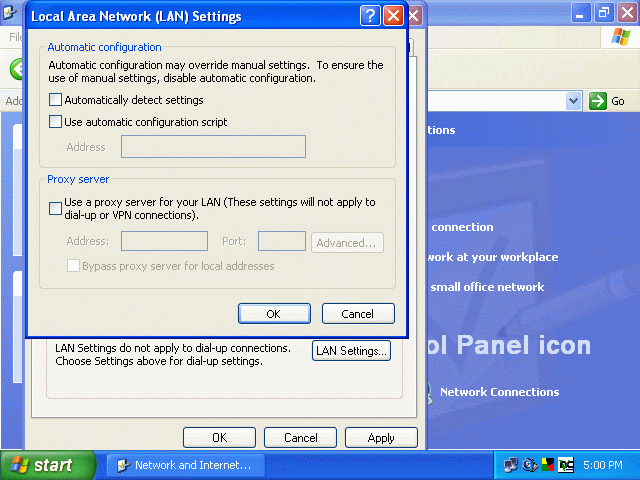Click the green Go arrow icon
Image resolution: width=640 pixels, height=480 pixels.
(x=598, y=100)
